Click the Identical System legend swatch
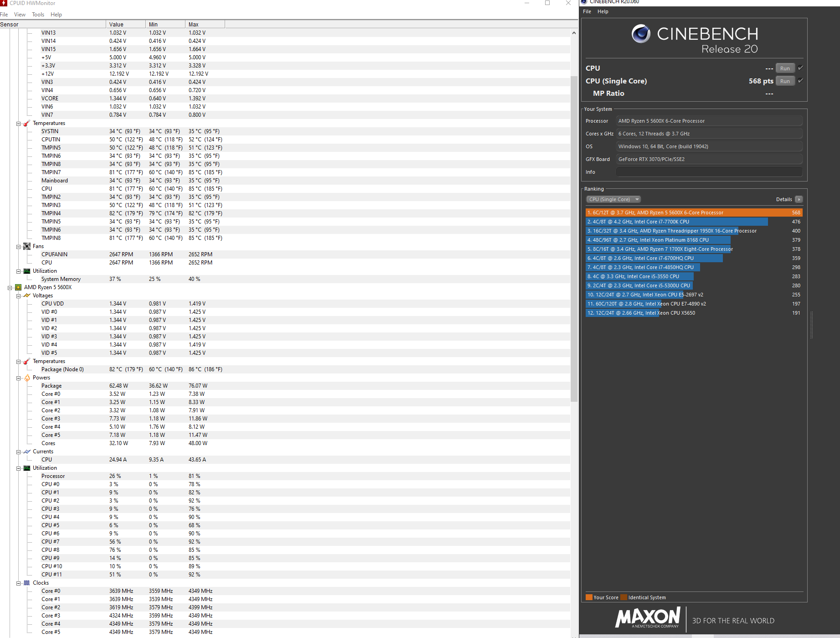Viewport: 840px width, 638px height. pos(624,597)
